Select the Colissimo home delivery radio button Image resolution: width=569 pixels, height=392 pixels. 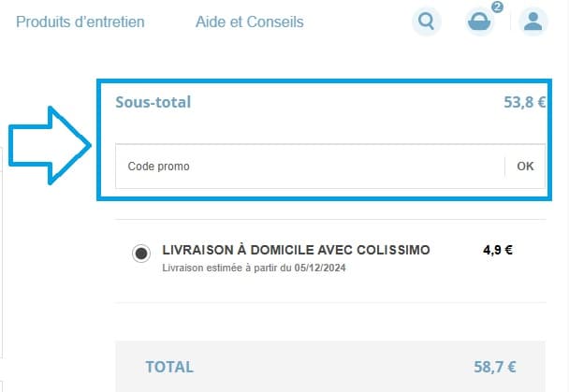(141, 253)
